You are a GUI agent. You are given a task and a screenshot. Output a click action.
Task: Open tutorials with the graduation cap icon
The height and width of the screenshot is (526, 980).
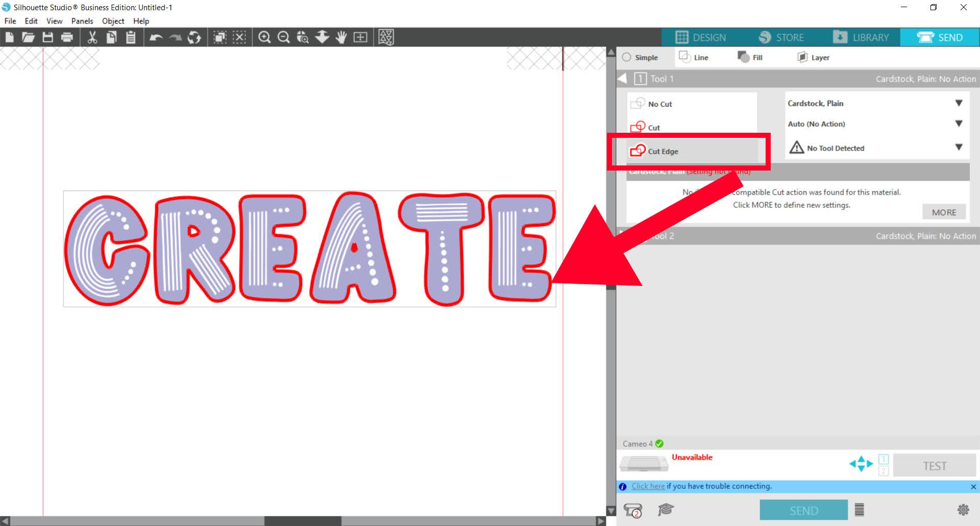[x=666, y=509]
